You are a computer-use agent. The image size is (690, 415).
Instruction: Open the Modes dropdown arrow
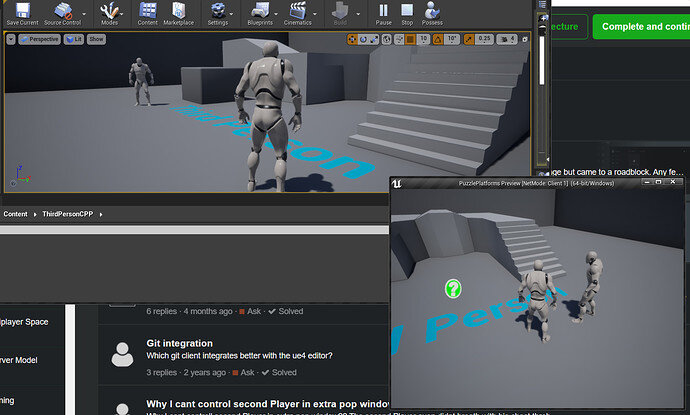(x=122, y=14)
